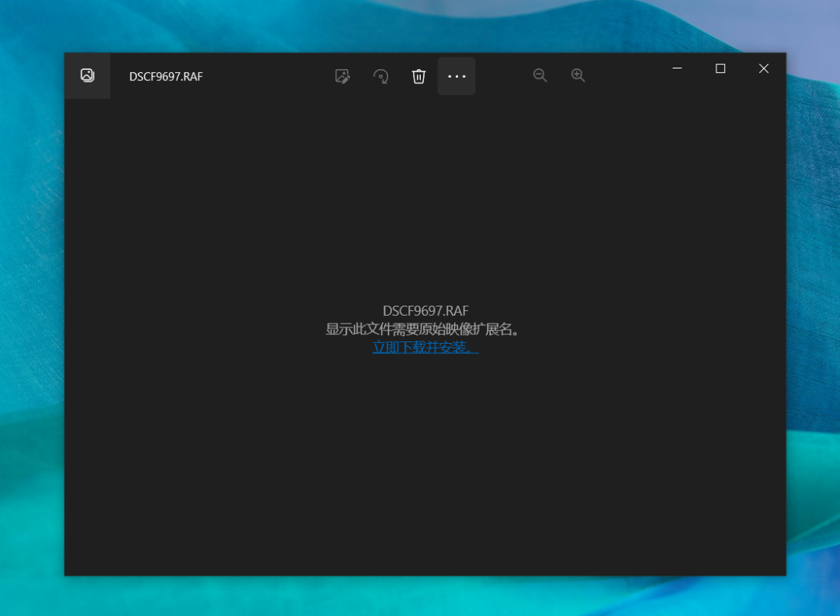Zoom in with the plus magnifier
Image resolution: width=840 pixels, height=616 pixels.
pos(578,75)
